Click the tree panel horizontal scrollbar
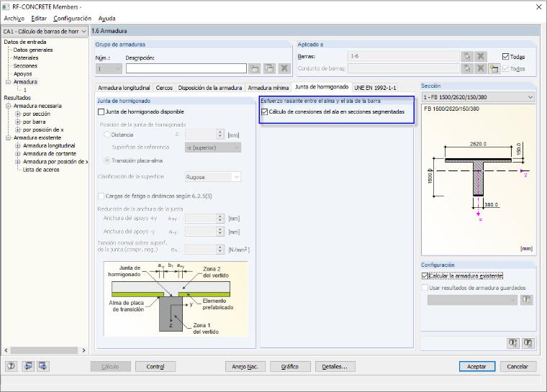This screenshot has width=547, height=392. 44,350
